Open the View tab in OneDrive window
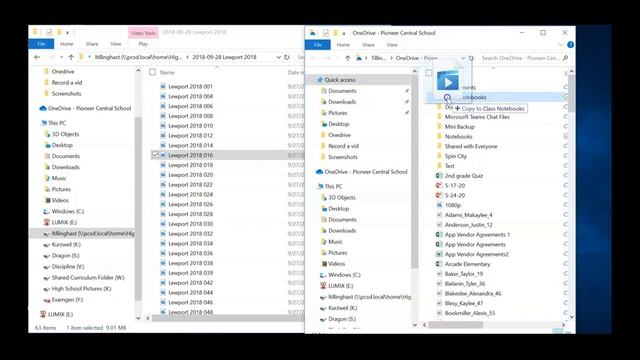 [x=392, y=44]
